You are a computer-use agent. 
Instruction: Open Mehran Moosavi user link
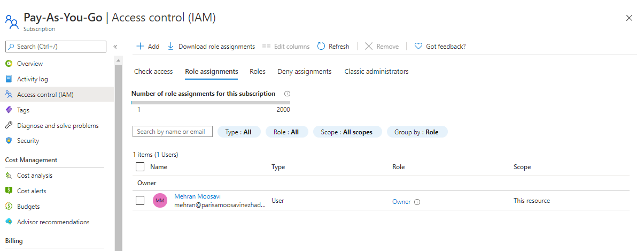[x=196, y=196]
